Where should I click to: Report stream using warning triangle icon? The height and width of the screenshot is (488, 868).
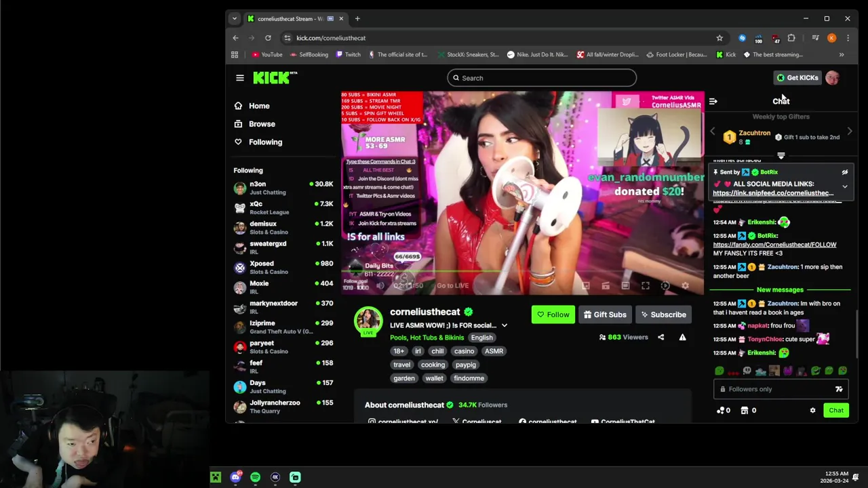click(x=682, y=337)
